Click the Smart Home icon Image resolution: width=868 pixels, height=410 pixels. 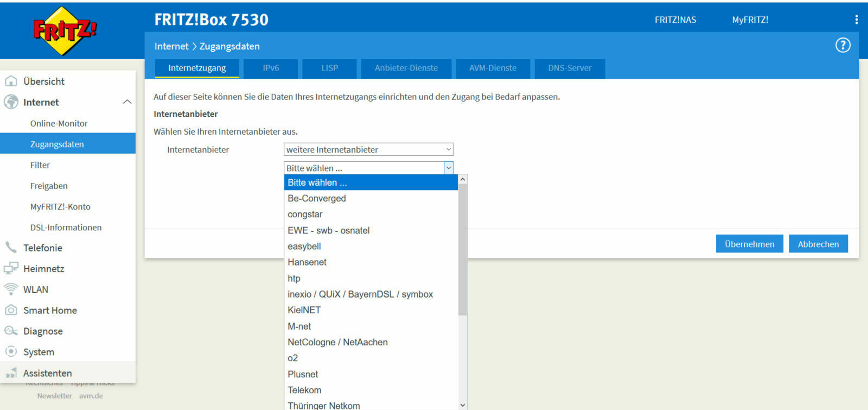11,310
